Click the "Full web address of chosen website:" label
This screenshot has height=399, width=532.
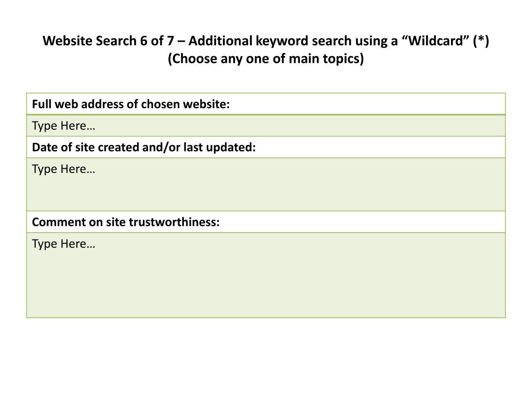130,104
